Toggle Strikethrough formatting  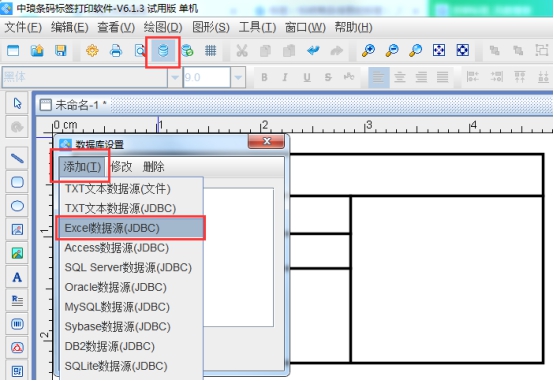click(x=328, y=77)
